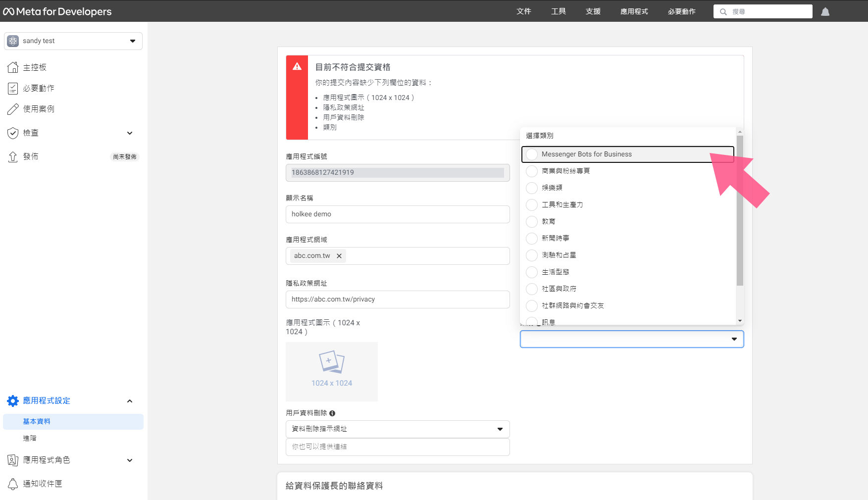
Task: Click the 應用程式設定 gear icon
Action: click(13, 400)
